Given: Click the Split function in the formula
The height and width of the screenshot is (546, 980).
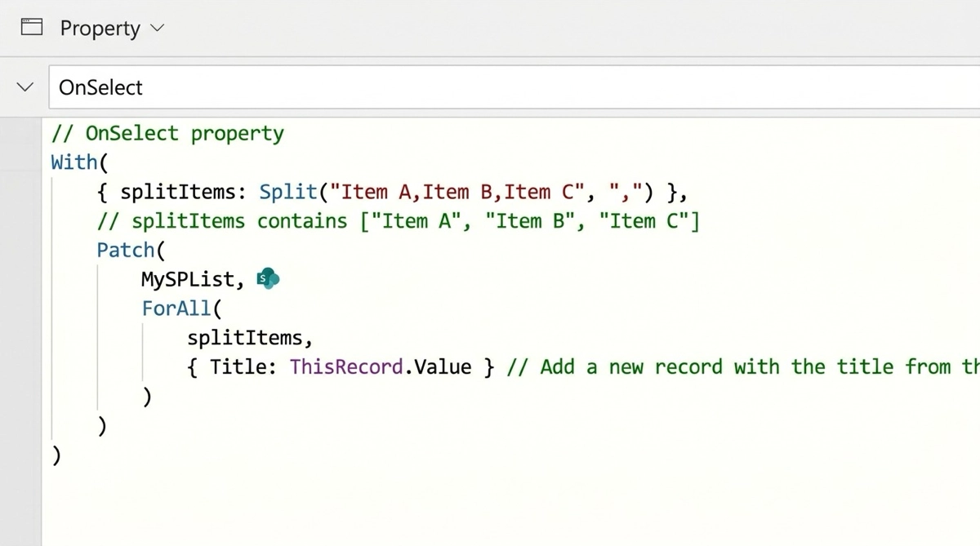Looking at the screenshot, I should click(x=287, y=192).
